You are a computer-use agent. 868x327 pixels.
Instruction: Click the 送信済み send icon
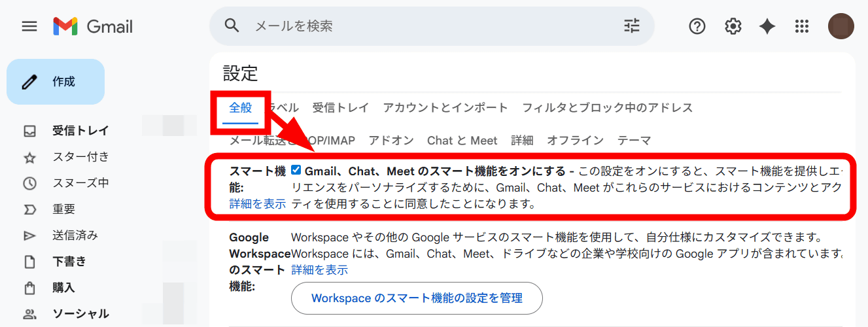(29, 235)
